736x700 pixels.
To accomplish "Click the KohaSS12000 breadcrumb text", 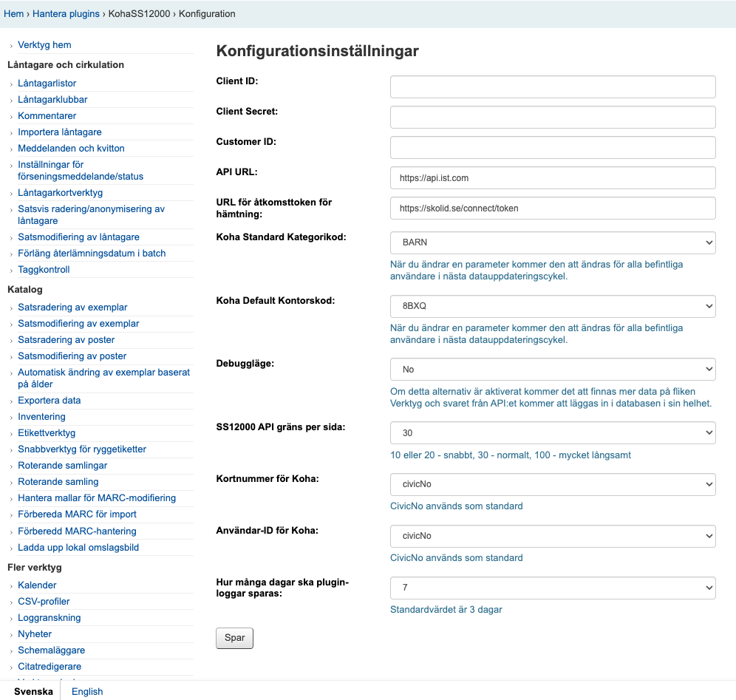I will (x=140, y=13).
